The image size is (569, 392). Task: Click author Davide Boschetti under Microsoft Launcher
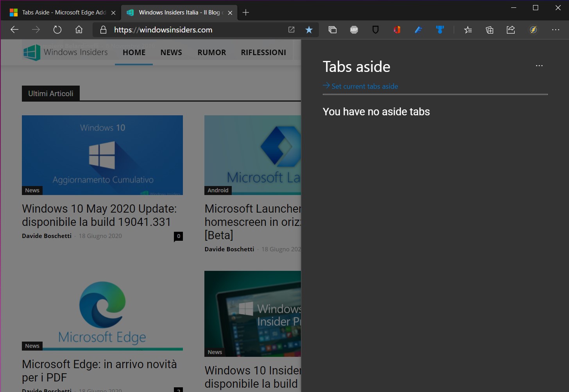229,249
